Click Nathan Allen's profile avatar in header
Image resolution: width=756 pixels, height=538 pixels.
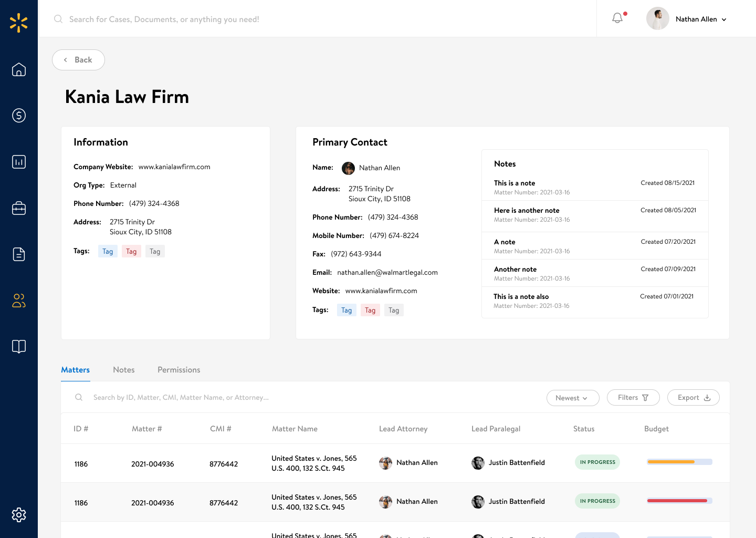coord(658,19)
